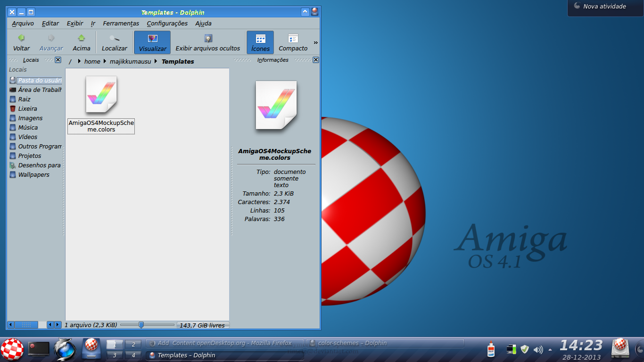
Task: Click the shield checkmark tray icon
Action: click(x=525, y=349)
